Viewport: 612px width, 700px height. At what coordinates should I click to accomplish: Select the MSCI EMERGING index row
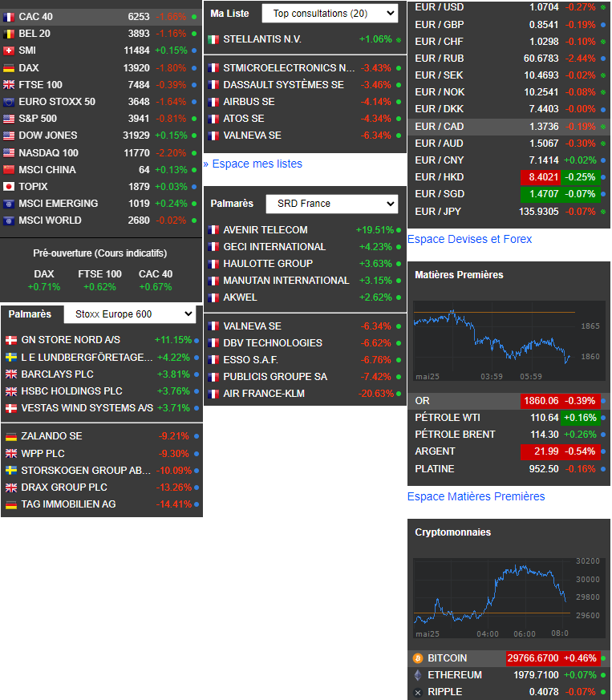pyautogui.click(x=100, y=204)
